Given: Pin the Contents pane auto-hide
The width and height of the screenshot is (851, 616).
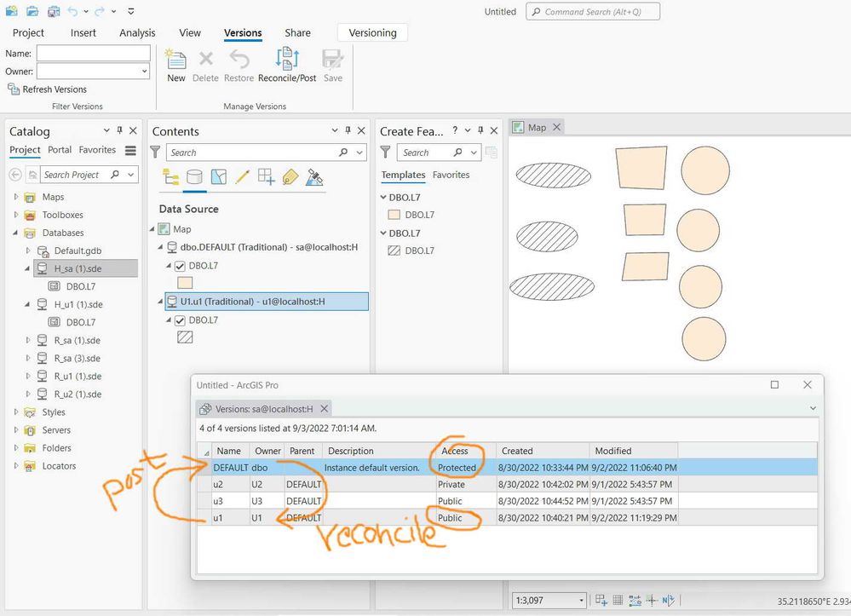Looking at the screenshot, I should click(x=348, y=130).
